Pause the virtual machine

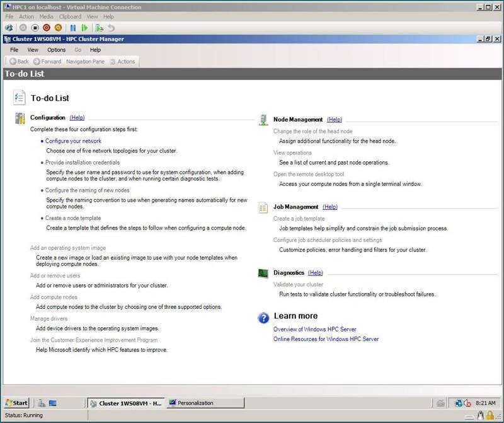(x=73, y=28)
